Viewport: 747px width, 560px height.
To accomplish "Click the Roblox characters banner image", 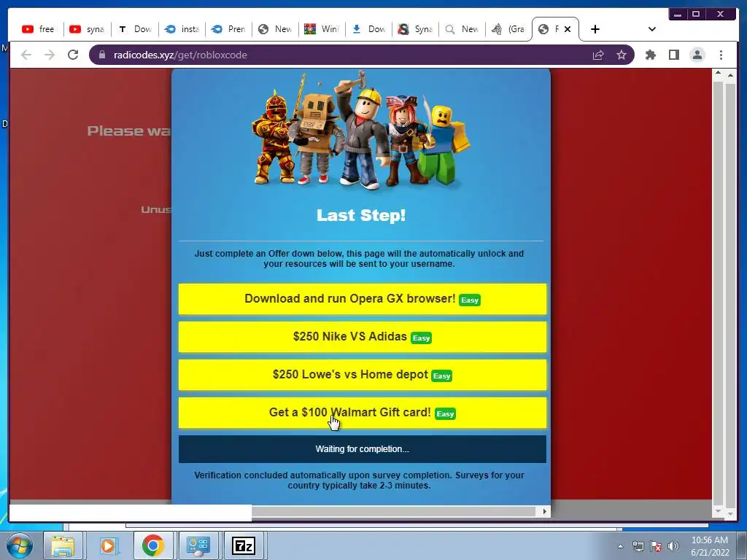I will coord(361,130).
